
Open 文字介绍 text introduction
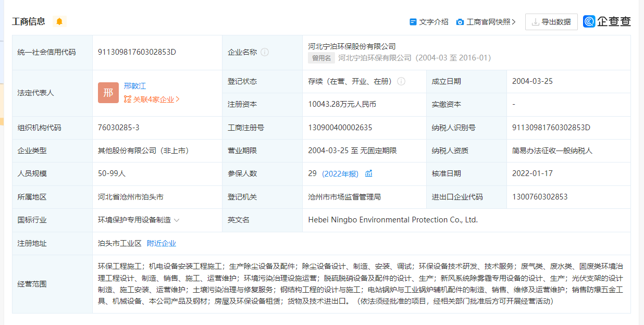tap(434, 22)
